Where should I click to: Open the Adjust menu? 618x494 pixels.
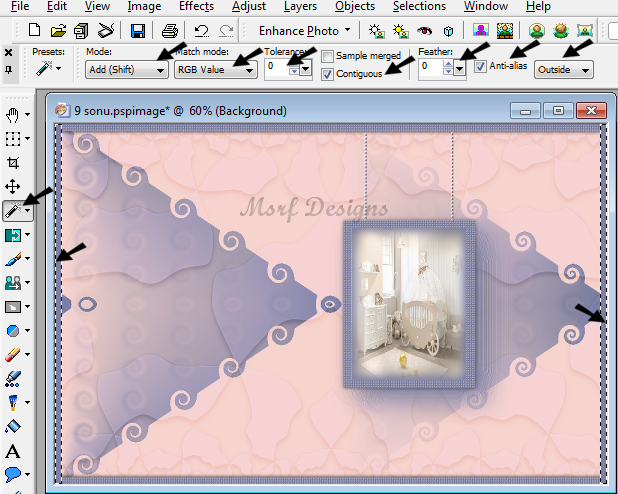(x=249, y=6)
